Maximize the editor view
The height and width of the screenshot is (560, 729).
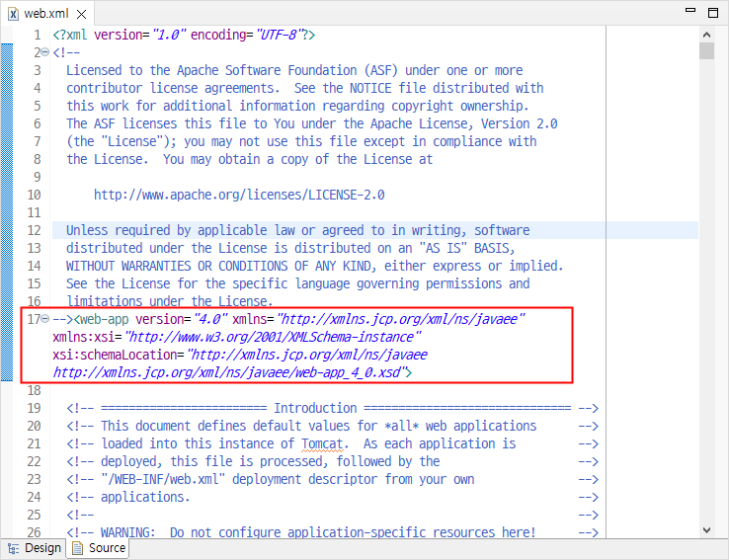point(713,13)
